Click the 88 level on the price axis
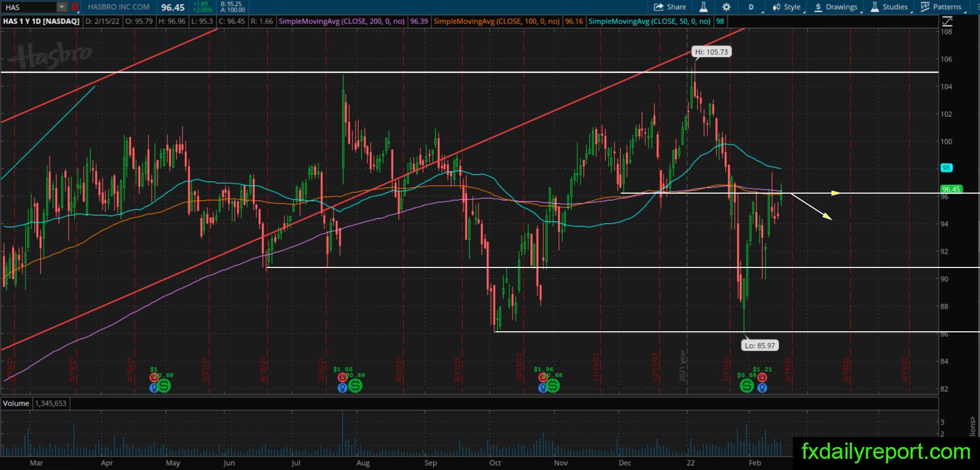The height and width of the screenshot is (470, 980). click(944, 307)
